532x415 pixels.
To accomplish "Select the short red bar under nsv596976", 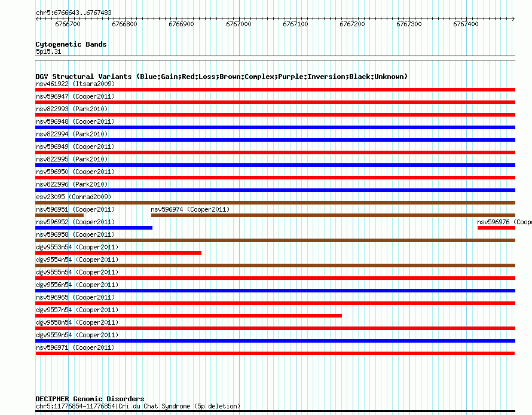I will 496,228.
